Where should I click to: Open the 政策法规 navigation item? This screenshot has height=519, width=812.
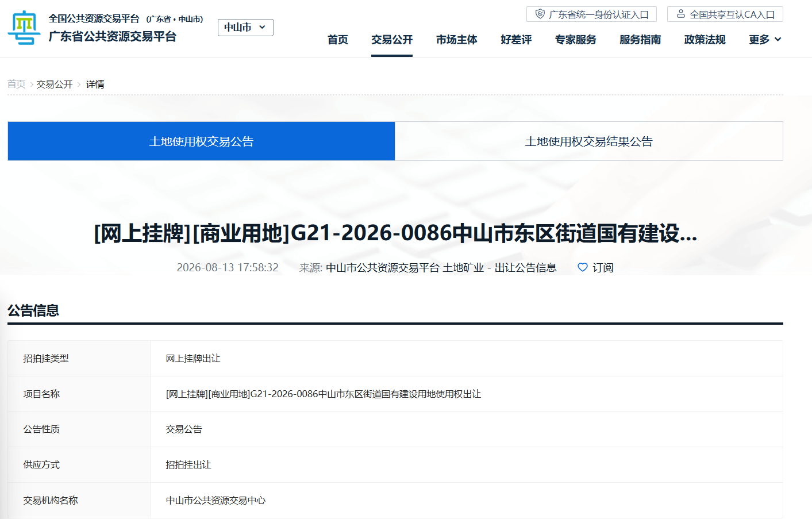(x=705, y=40)
